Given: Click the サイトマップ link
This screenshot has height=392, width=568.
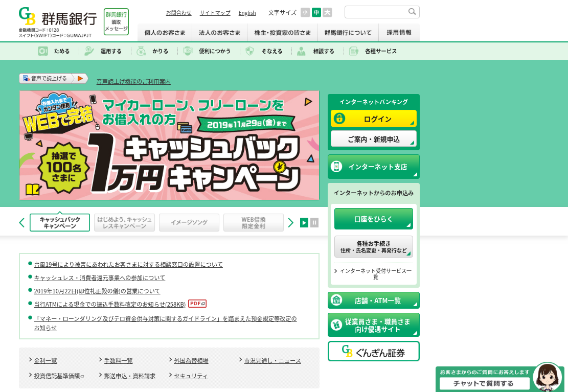Looking at the screenshot, I should tap(215, 13).
